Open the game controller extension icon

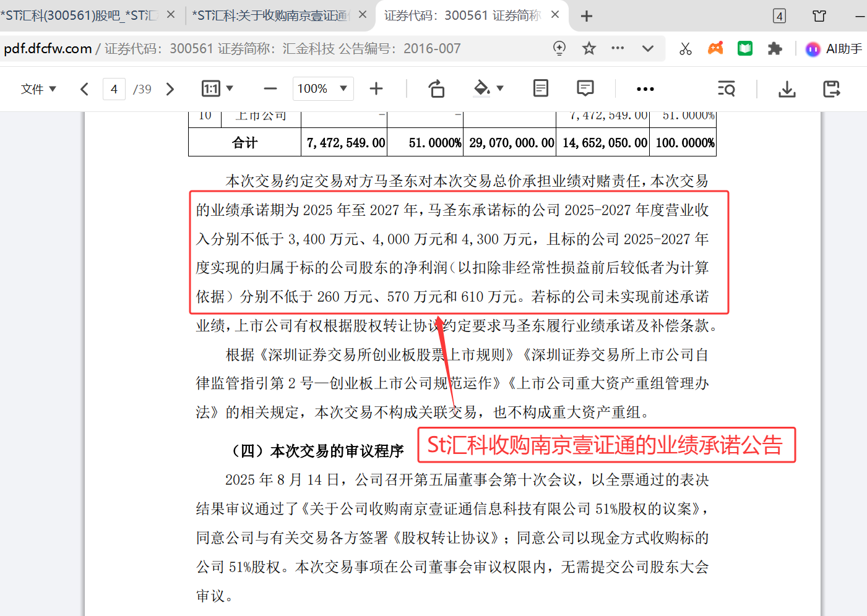click(x=715, y=48)
